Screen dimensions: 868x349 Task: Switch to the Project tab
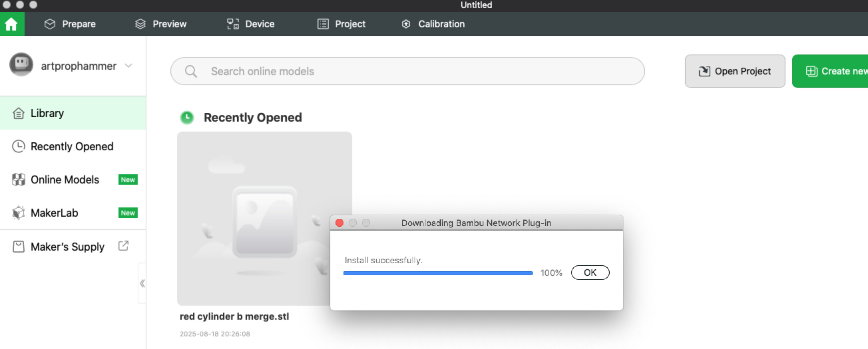(x=341, y=24)
